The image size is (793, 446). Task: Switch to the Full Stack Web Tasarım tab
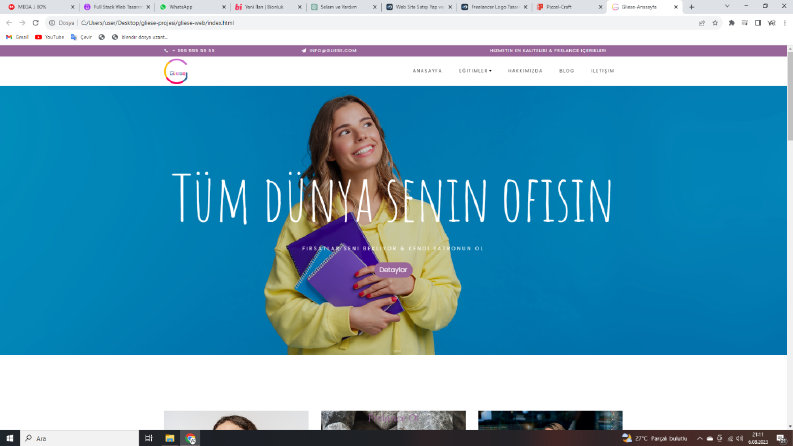pos(117,7)
